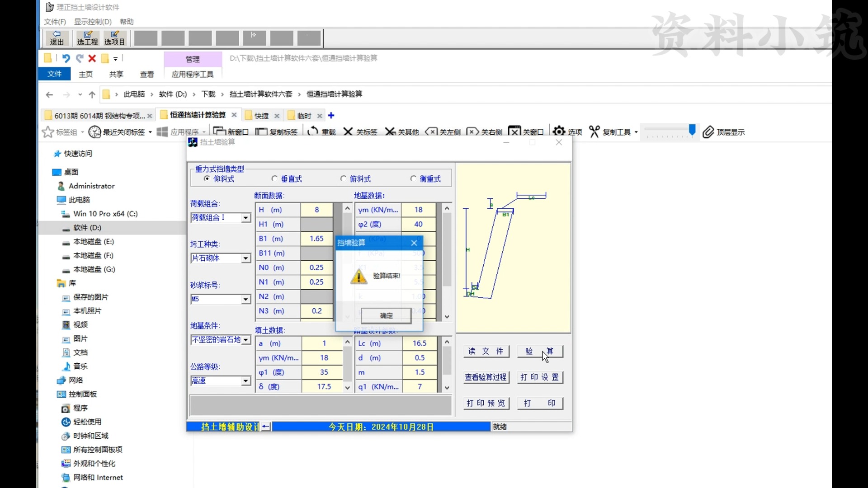Click the 验算 (Verify) icon button
Screen dimensions: 868x488
[x=539, y=350]
